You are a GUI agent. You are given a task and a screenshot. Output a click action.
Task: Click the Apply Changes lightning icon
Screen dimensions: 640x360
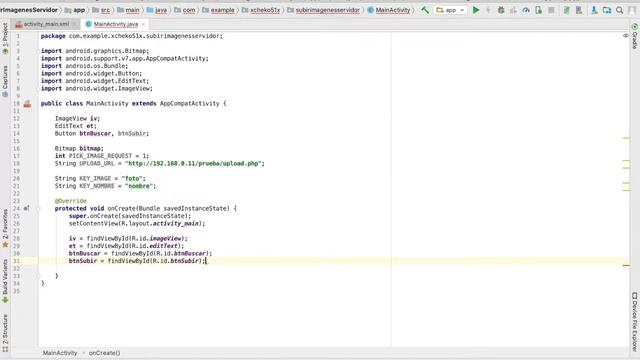click(x=488, y=10)
